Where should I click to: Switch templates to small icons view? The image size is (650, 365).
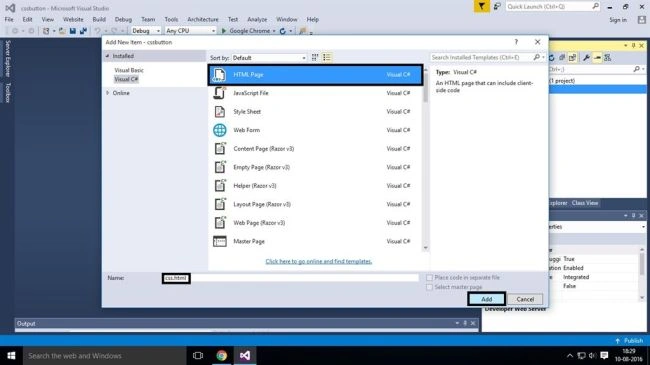[315, 58]
